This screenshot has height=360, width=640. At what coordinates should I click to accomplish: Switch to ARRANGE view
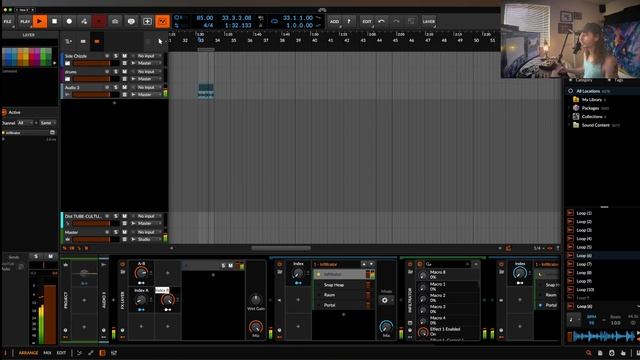point(28,353)
